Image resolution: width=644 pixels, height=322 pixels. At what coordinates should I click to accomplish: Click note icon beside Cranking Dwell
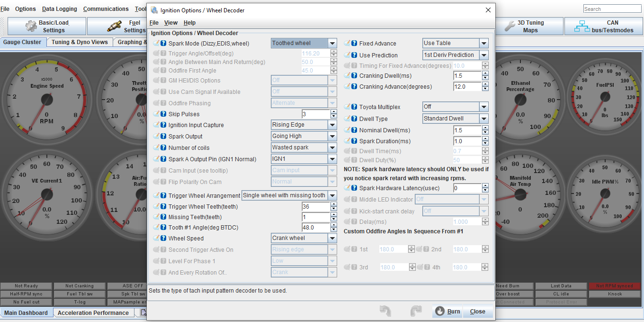(x=347, y=76)
